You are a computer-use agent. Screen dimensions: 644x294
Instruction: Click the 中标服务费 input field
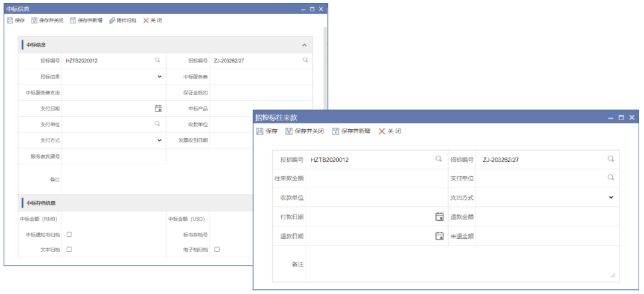pos(261,77)
